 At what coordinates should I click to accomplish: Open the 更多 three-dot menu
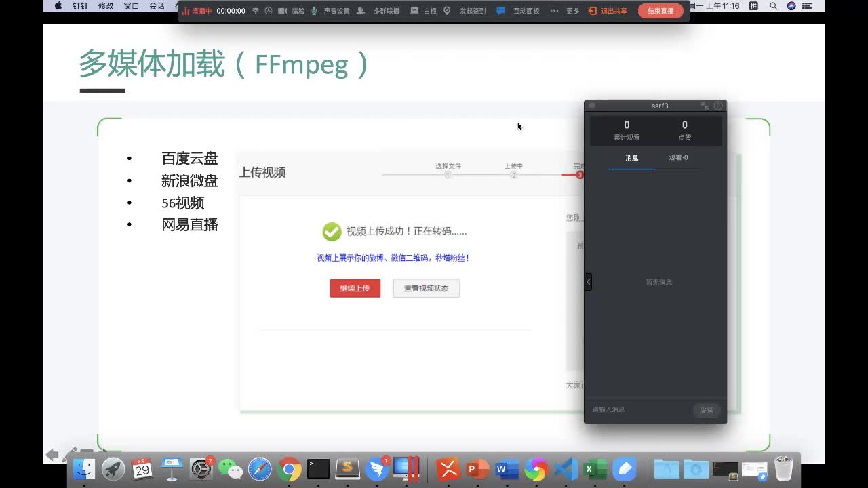pyautogui.click(x=555, y=11)
